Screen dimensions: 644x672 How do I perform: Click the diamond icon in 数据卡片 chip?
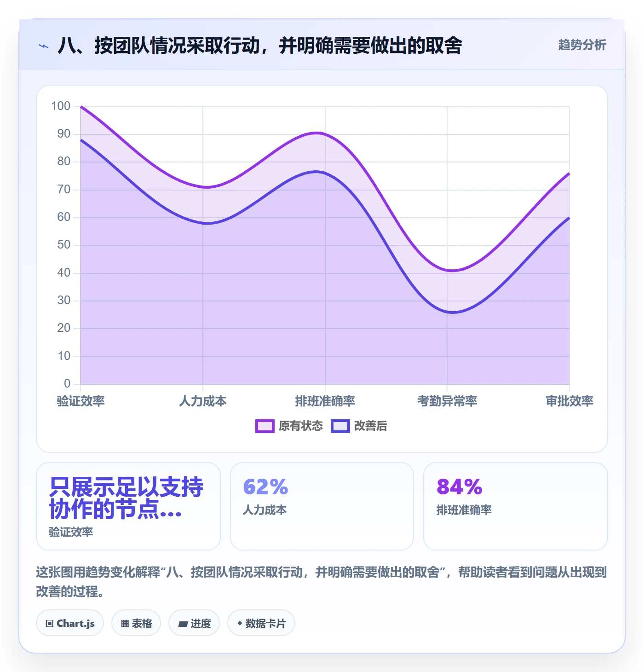click(x=240, y=623)
